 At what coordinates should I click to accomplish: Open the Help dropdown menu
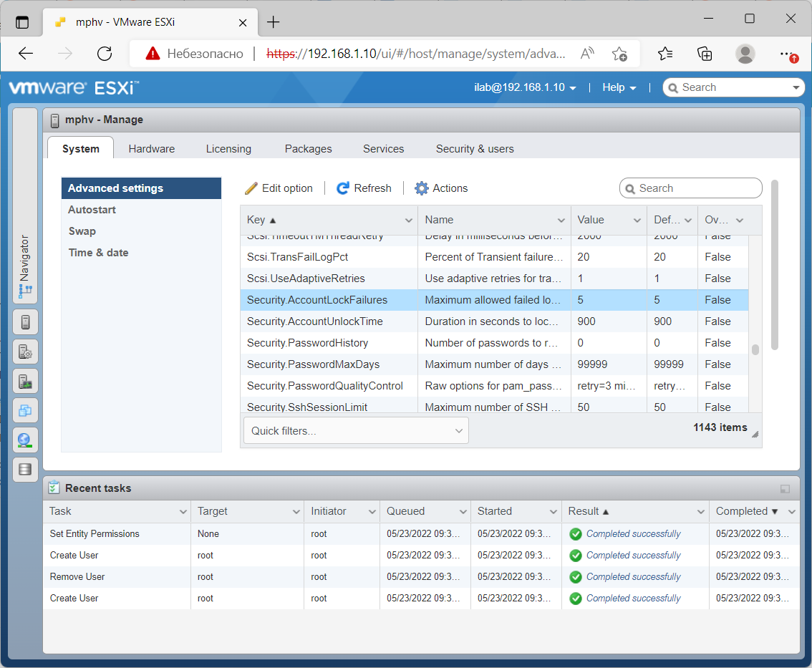618,87
